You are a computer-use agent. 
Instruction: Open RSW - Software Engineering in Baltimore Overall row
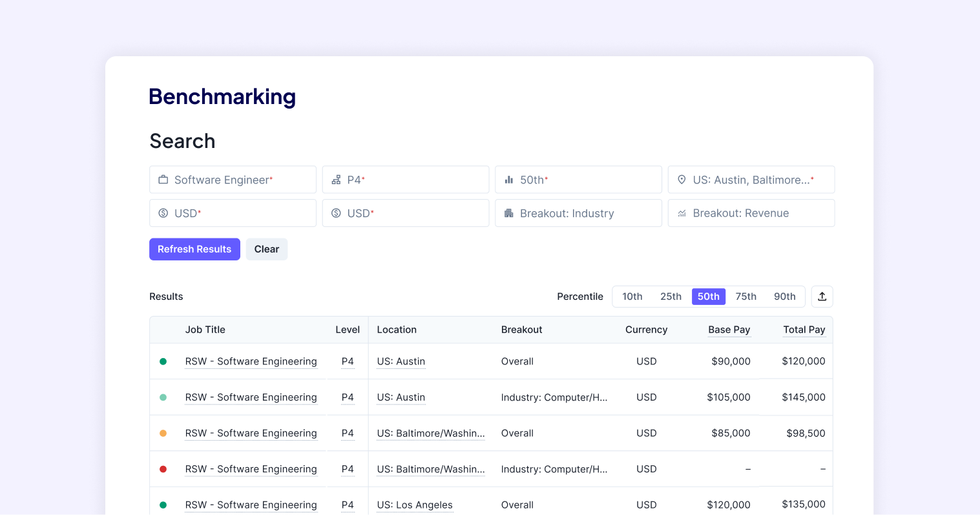click(251, 433)
